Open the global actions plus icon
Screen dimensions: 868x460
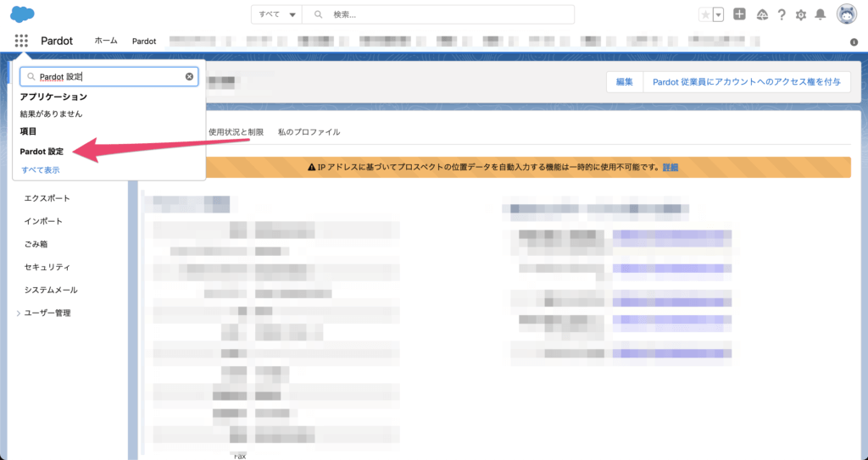pos(739,14)
